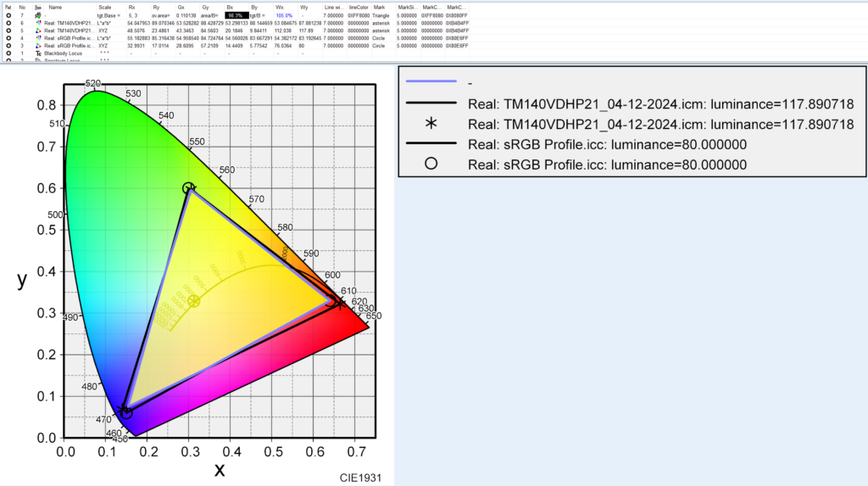Click the Circle mark cell in row No 4
Viewport: 868px width, 486px height.
[x=379, y=38]
